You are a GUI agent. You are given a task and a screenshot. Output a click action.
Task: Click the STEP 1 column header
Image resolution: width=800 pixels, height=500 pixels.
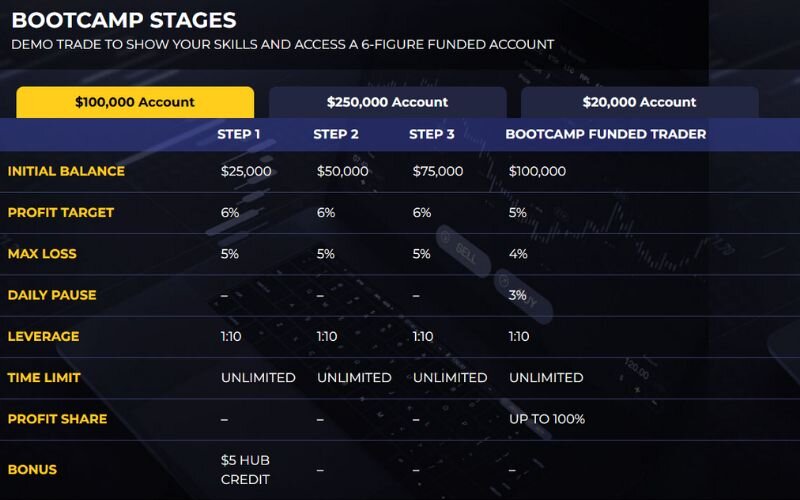239,134
